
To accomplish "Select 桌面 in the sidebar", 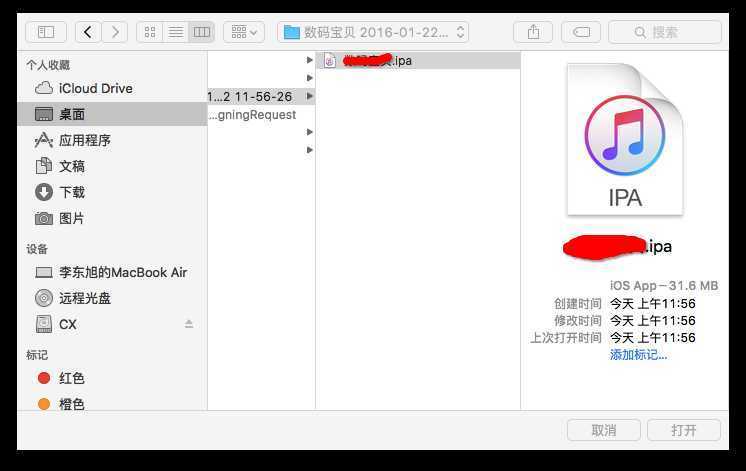I will [112, 114].
